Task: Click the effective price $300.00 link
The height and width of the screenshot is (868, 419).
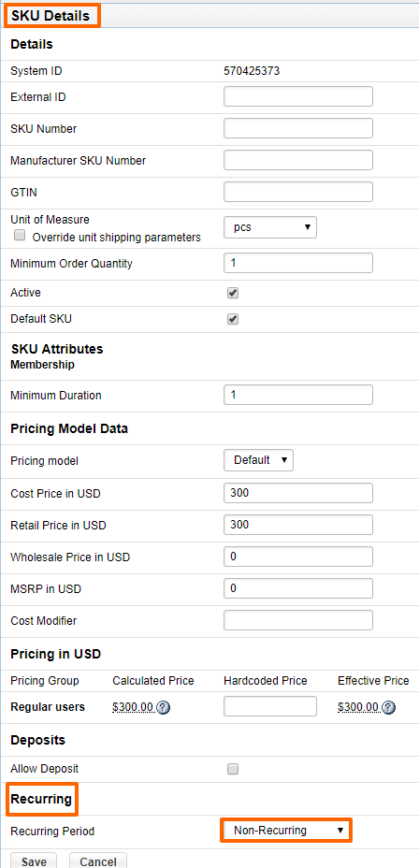Action: click(358, 707)
